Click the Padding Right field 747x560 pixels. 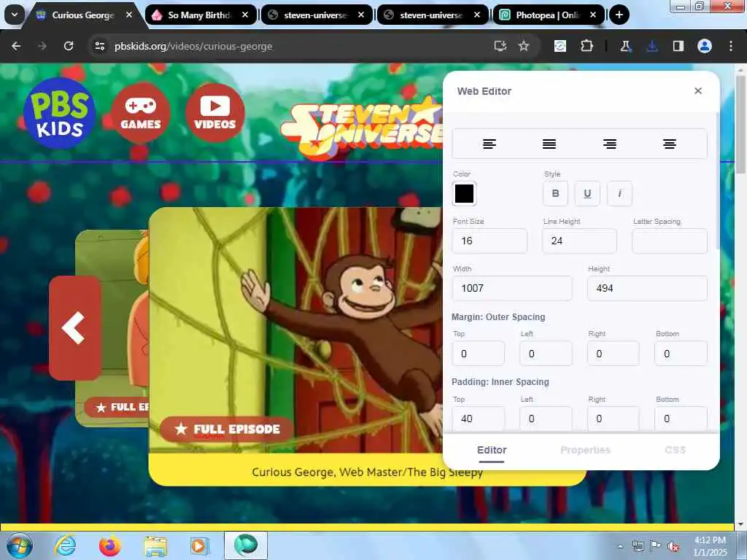(x=613, y=419)
